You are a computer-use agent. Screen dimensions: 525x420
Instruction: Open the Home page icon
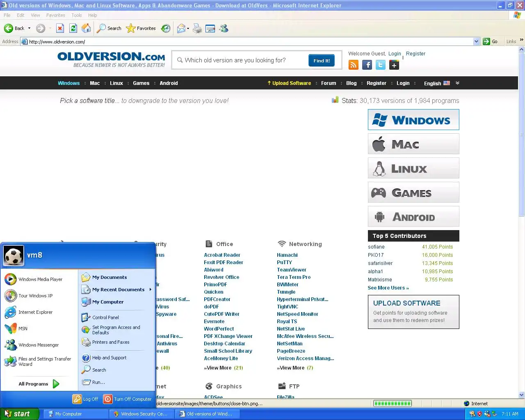86,28
